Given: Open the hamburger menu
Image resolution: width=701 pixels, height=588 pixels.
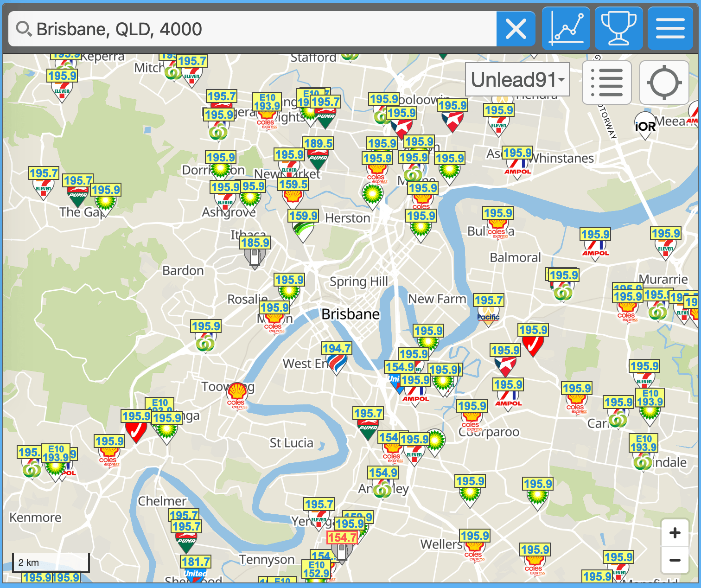Looking at the screenshot, I should coord(670,28).
